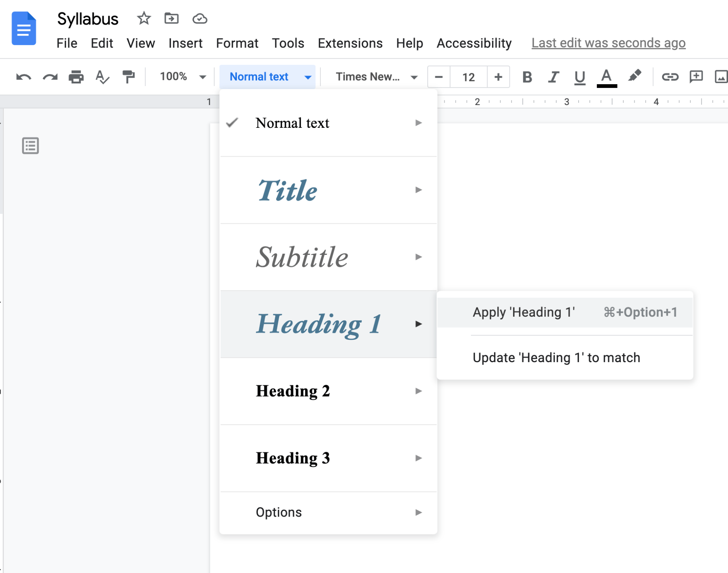Run the Spelling and grammar check icon

click(x=102, y=77)
